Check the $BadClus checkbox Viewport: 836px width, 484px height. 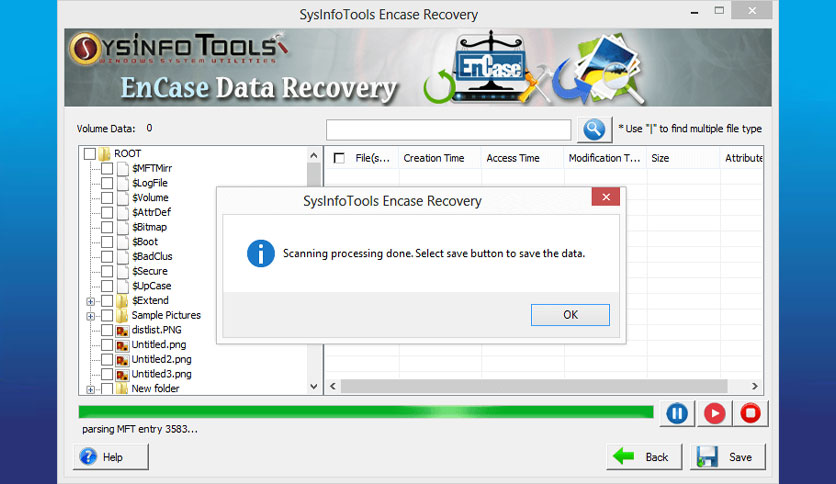point(107,256)
